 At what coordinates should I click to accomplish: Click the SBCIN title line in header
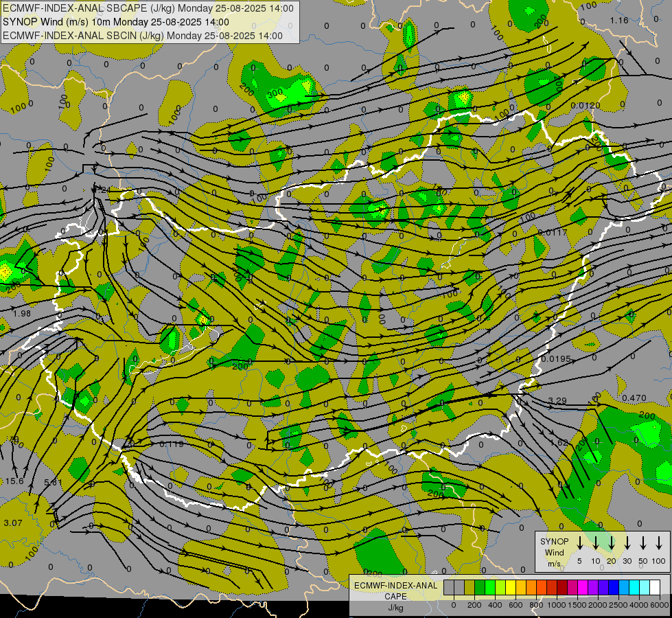point(142,36)
